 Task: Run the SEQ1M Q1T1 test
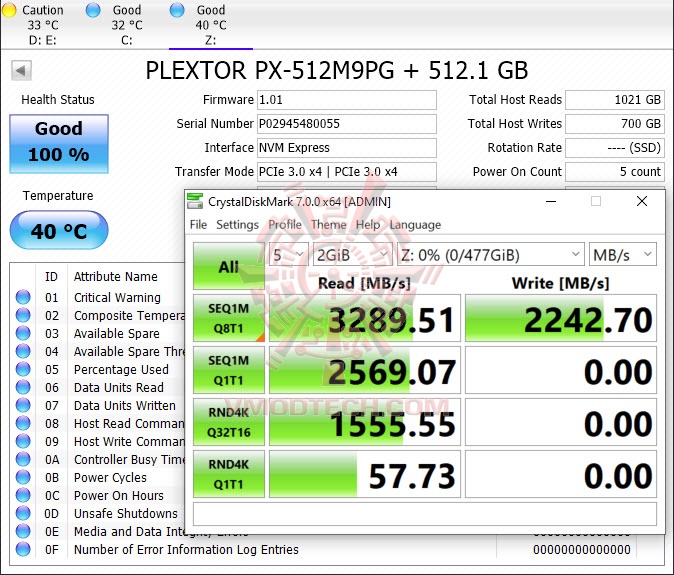click(x=229, y=370)
